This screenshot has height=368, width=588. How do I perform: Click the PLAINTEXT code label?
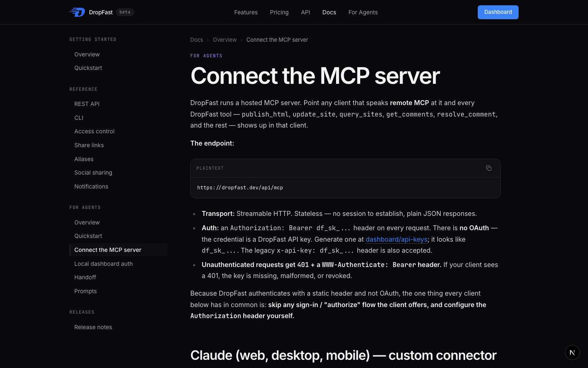point(210,168)
